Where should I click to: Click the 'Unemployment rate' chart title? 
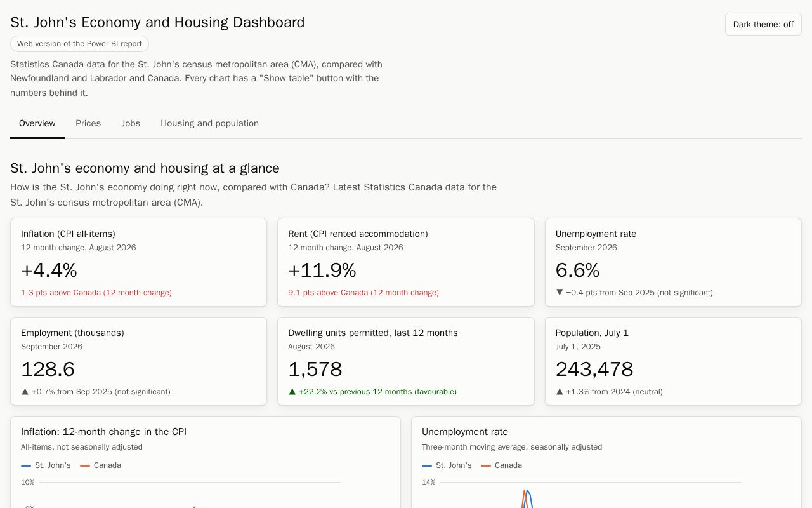(x=465, y=432)
